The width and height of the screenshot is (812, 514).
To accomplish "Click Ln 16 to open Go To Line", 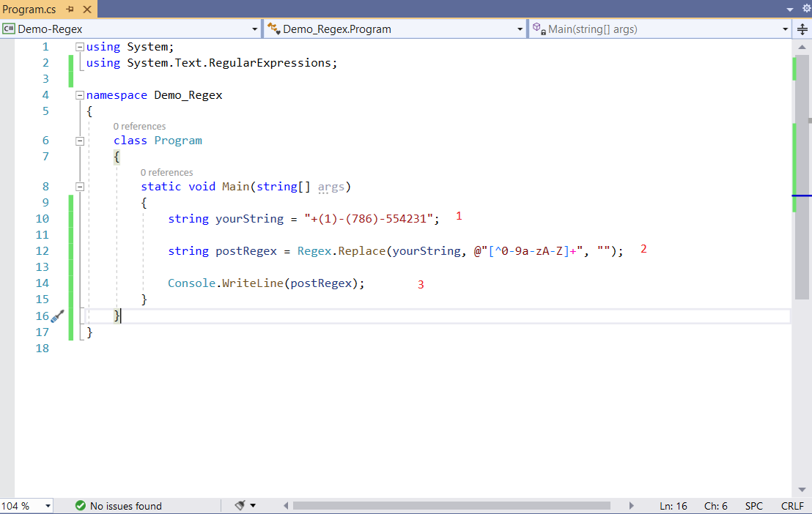I will (x=673, y=505).
